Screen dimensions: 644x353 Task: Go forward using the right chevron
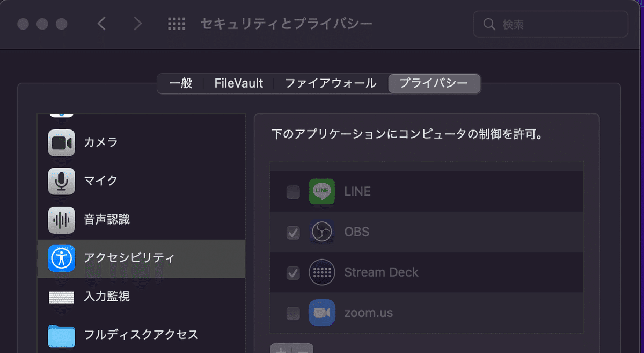point(138,24)
